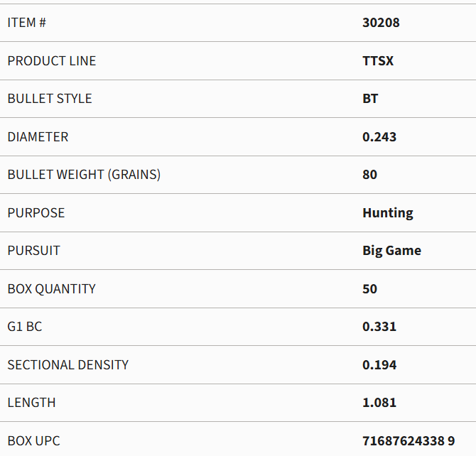Select the item number 30208
The height and width of the screenshot is (456, 476).
[x=381, y=23]
